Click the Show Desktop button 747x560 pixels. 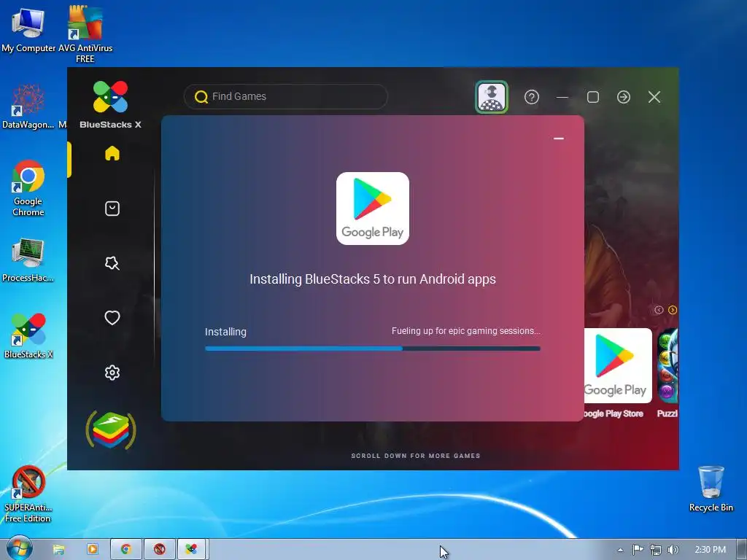point(742,550)
